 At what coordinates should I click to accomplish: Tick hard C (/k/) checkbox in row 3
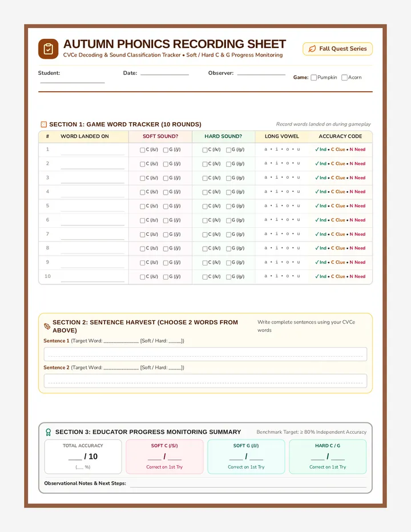(205, 178)
